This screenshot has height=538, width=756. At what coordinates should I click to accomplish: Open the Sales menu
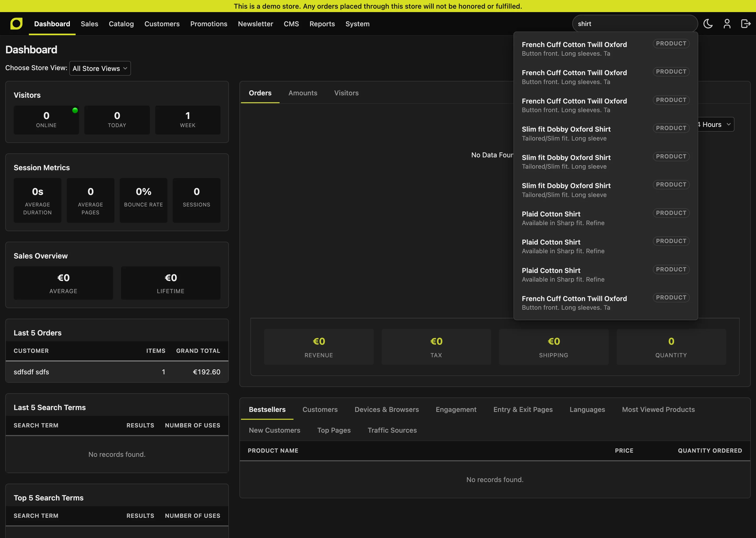click(89, 24)
